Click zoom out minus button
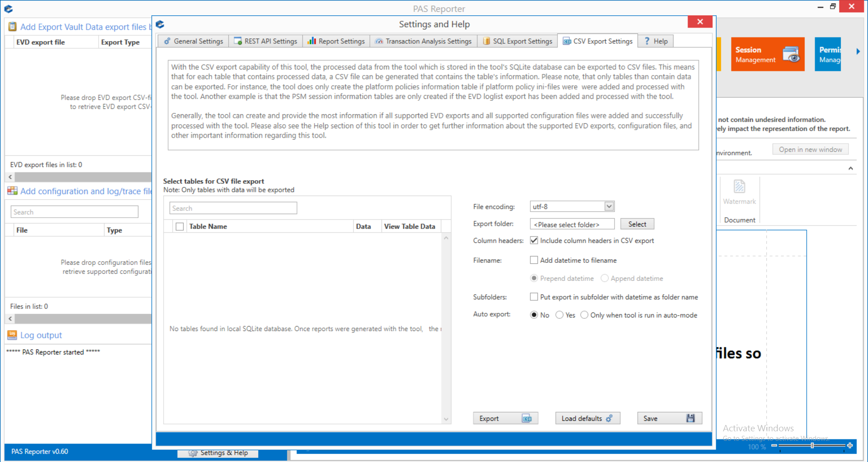This screenshot has width=868, height=462. pos(774,445)
